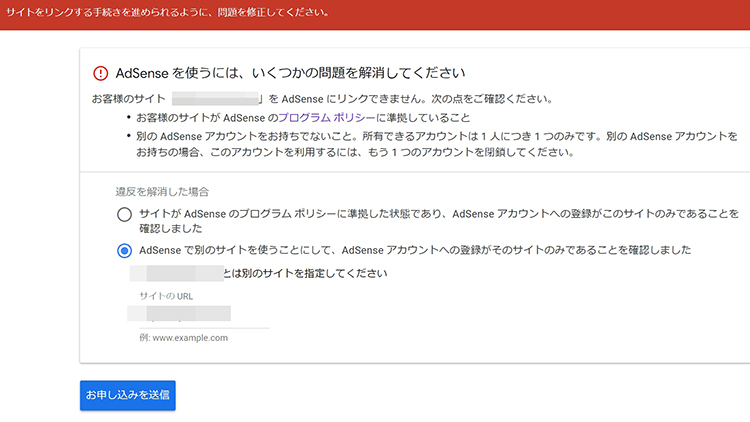Click the 違反を解消した場合 label
This screenshot has height=422, width=750.
tap(162, 192)
